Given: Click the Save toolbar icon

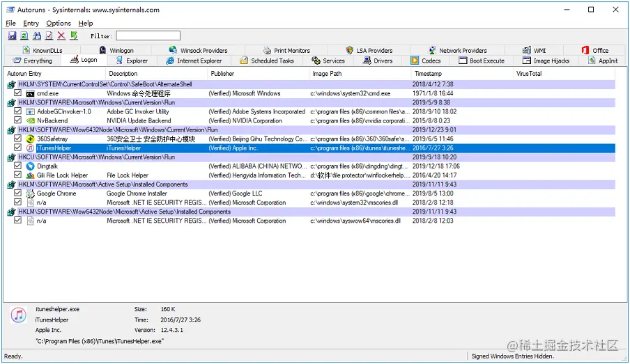Looking at the screenshot, I should [12, 35].
